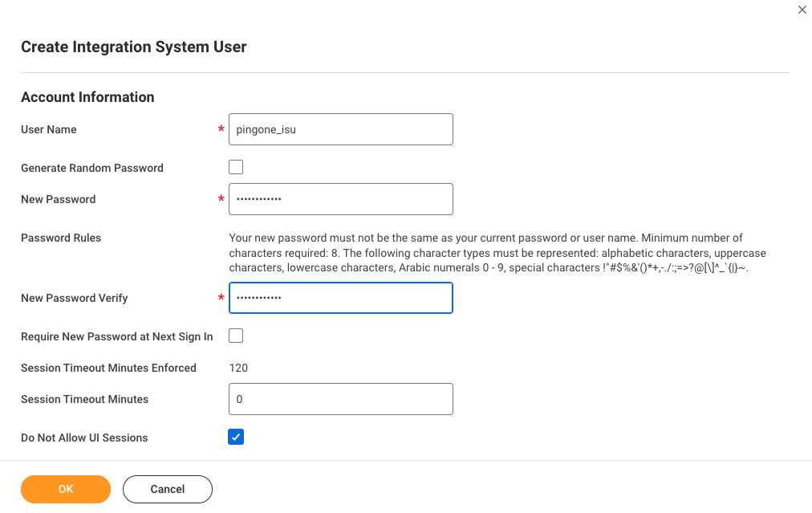This screenshot has height=513, width=812.
Task: Click the Session Timeout Minutes field
Action: point(341,399)
